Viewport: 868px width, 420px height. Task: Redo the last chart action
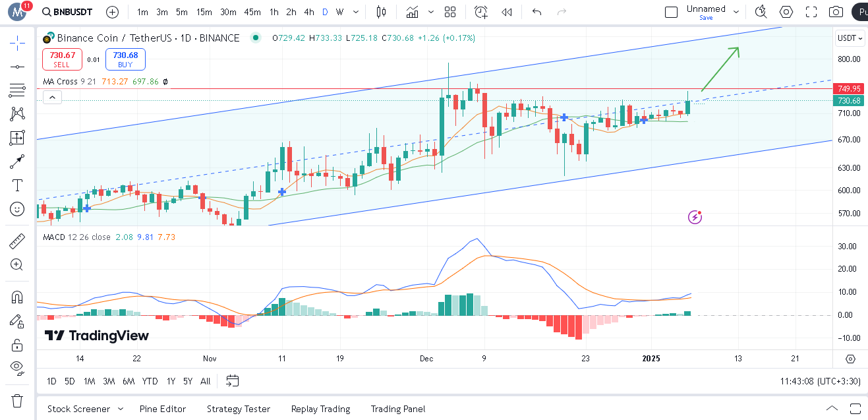coord(562,12)
